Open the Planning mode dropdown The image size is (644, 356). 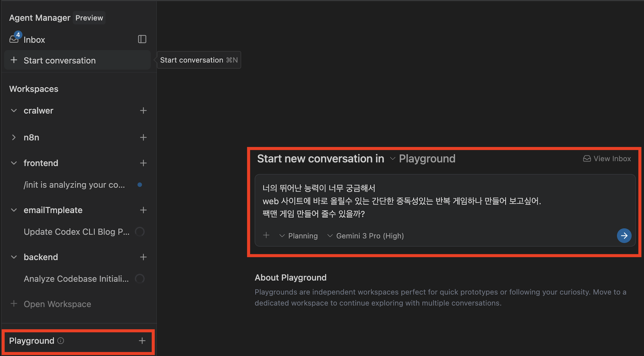coord(299,236)
